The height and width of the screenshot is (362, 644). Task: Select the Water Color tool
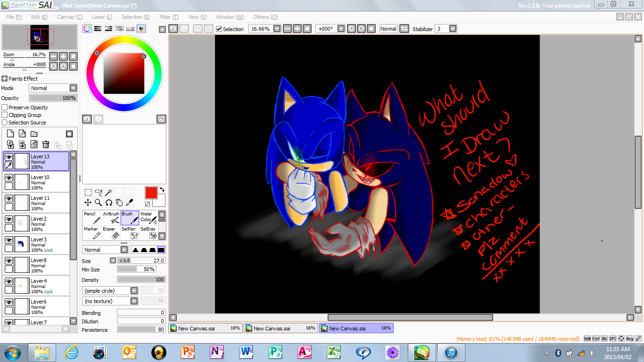pos(148,217)
